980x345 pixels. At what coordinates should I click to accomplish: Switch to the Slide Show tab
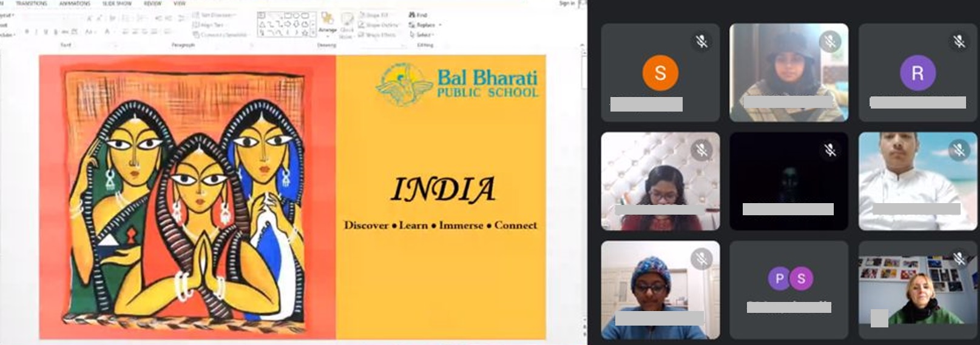click(x=117, y=4)
